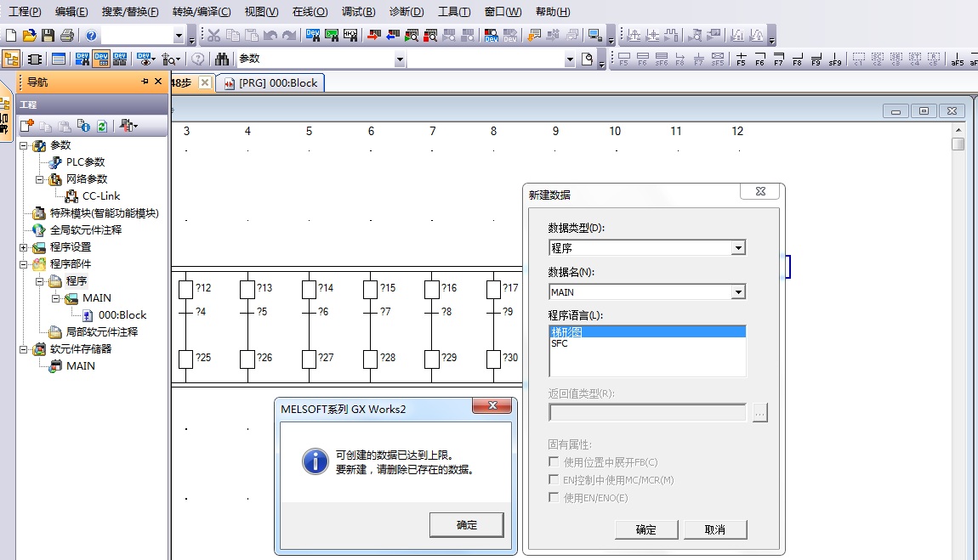
Task: Collapse the 程序部件 tree node
Action: pos(25,263)
